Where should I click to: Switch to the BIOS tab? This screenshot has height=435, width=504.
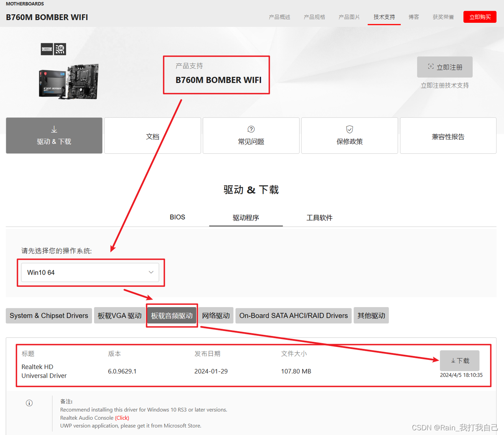click(x=177, y=217)
